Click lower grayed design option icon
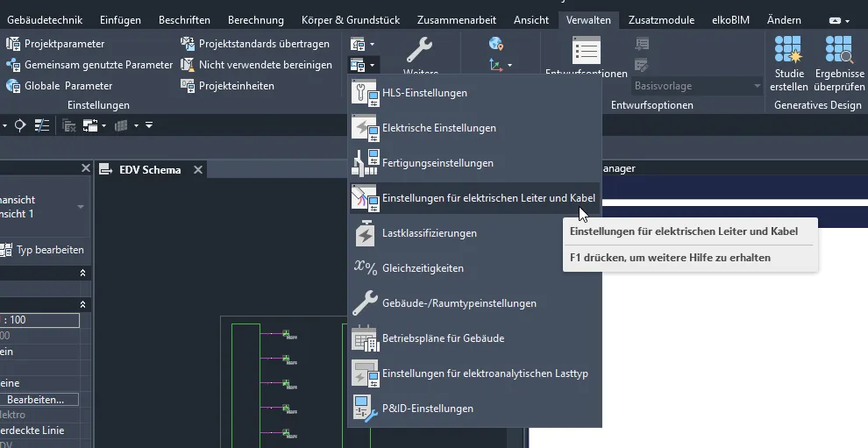The width and height of the screenshot is (868, 448). point(642,66)
